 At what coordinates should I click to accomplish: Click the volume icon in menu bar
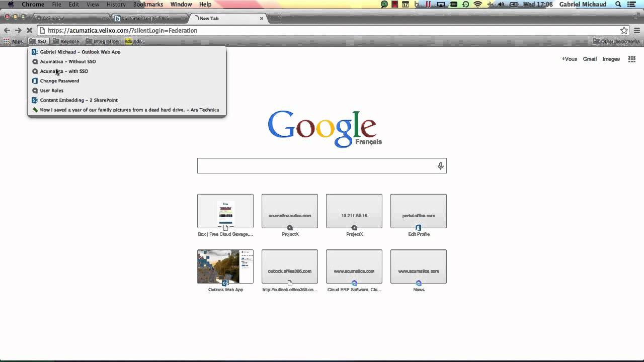coord(501,5)
